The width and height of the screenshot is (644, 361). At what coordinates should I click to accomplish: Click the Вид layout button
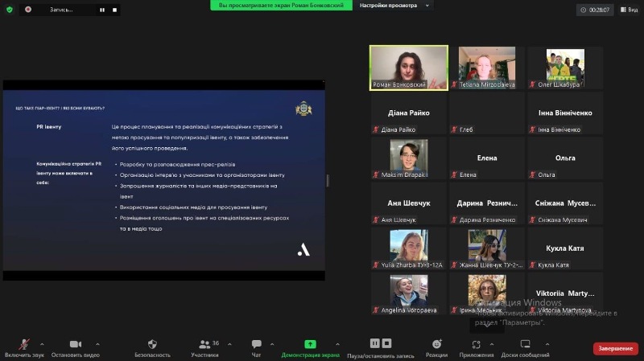(629, 10)
